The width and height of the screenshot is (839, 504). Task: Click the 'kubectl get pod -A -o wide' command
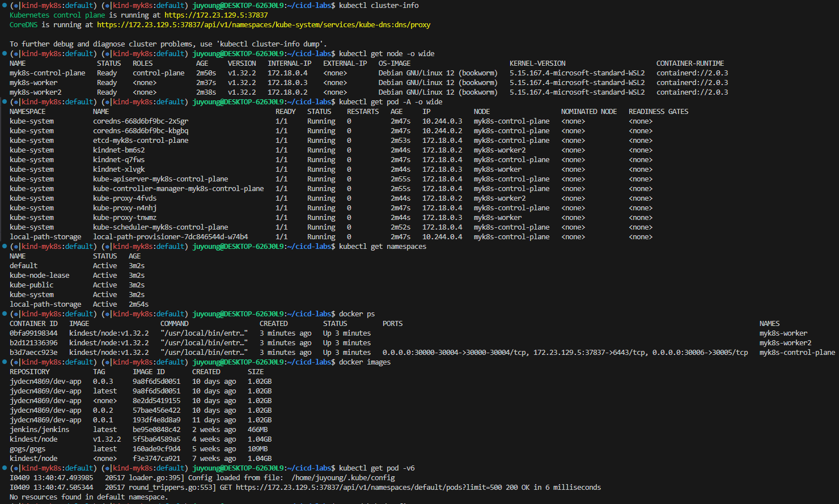tap(391, 102)
